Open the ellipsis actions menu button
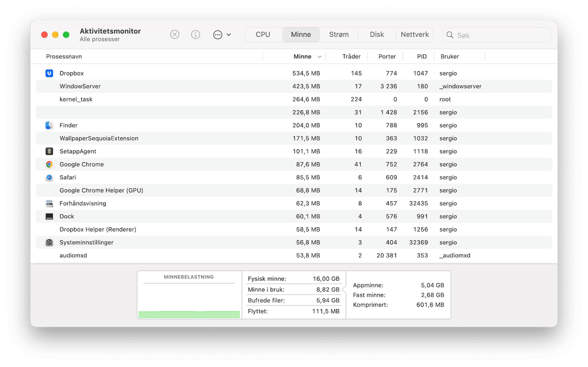The image size is (588, 367). click(x=222, y=35)
